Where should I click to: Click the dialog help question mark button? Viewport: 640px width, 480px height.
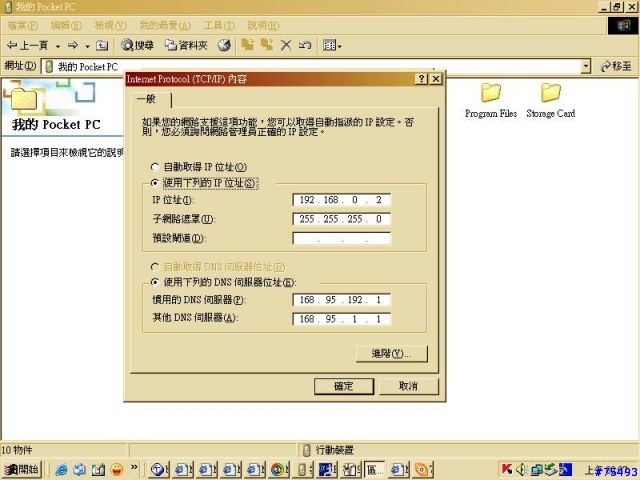[421, 79]
